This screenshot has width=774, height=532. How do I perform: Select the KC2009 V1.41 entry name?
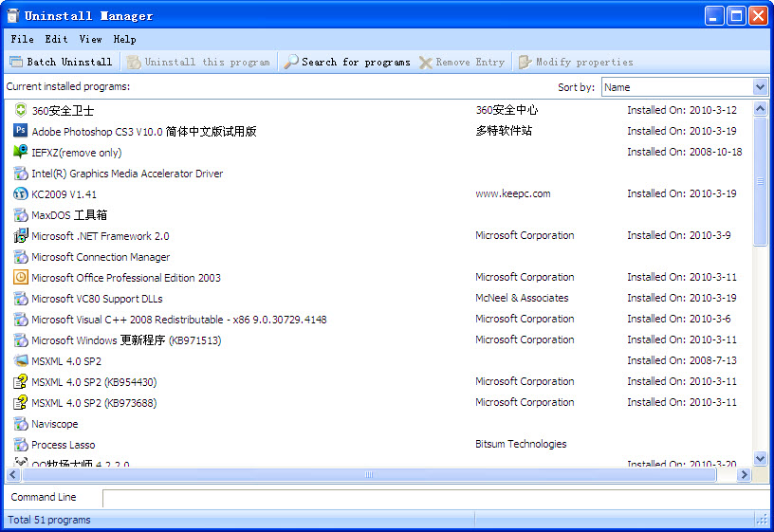[64, 194]
